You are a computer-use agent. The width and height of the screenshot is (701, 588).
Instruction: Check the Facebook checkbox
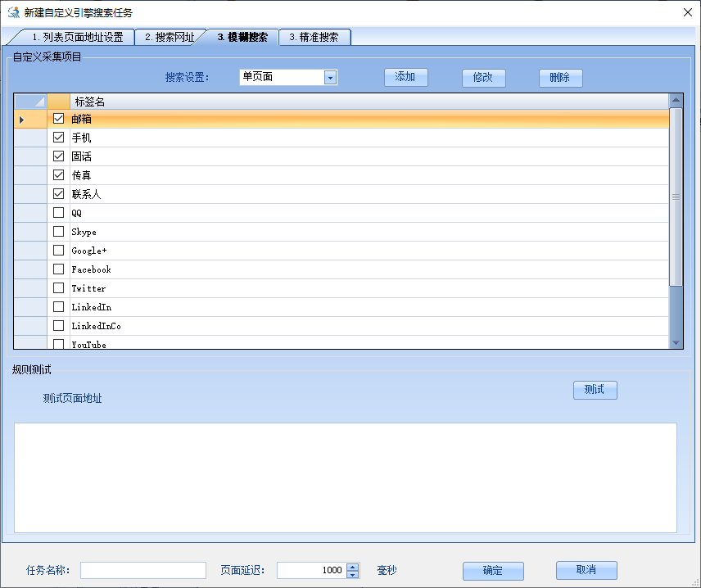click(x=58, y=269)
